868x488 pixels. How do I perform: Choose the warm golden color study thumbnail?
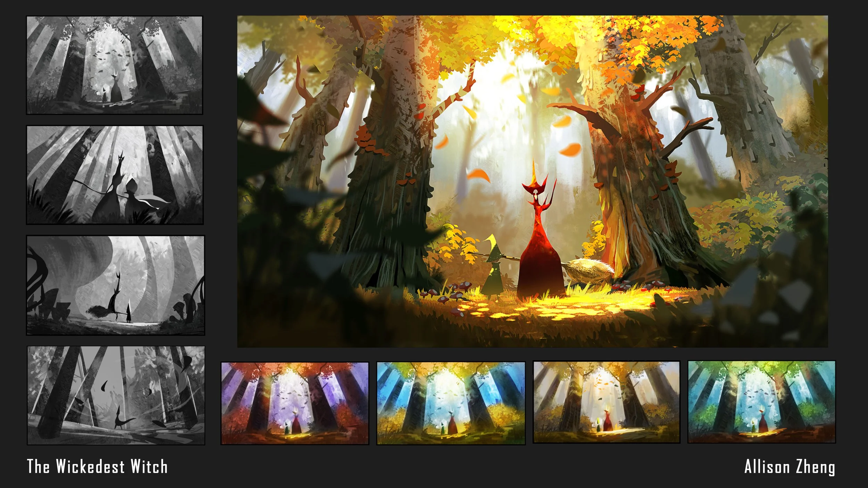pos(606,402)
